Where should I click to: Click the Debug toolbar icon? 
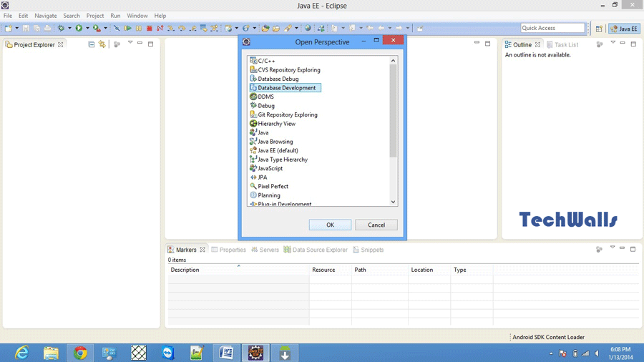click(x=62, y=29)
